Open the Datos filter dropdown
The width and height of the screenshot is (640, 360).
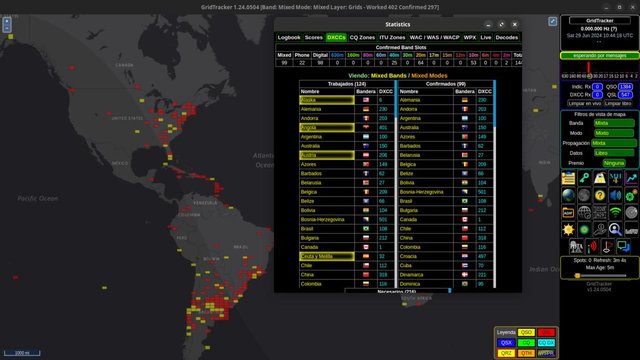[614, 153]
